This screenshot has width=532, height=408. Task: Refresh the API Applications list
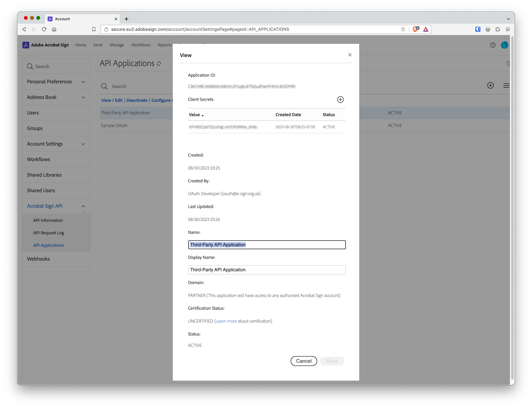(159, 63)
